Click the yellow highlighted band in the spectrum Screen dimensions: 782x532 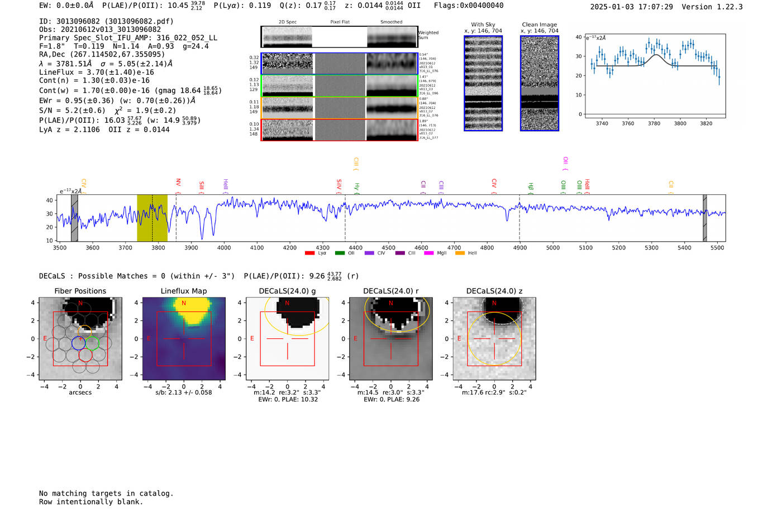(x=152, y=218)
